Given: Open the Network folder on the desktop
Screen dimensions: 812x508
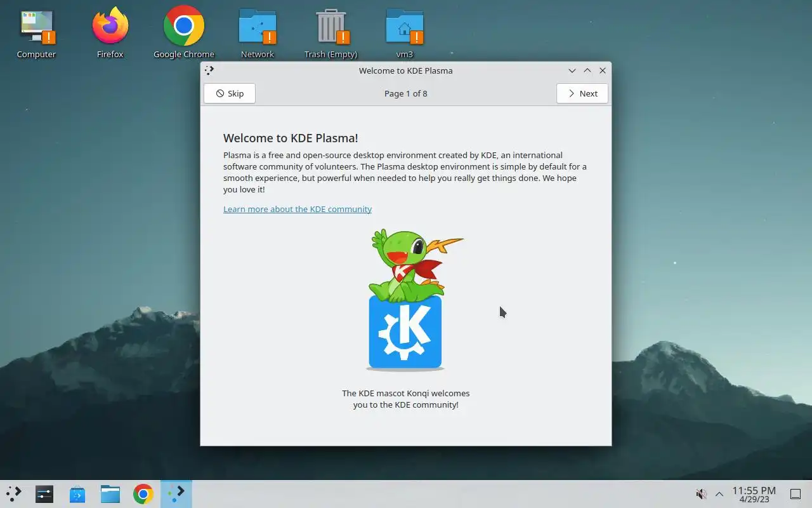Looking at the screenshot, I should click(258, 34).
